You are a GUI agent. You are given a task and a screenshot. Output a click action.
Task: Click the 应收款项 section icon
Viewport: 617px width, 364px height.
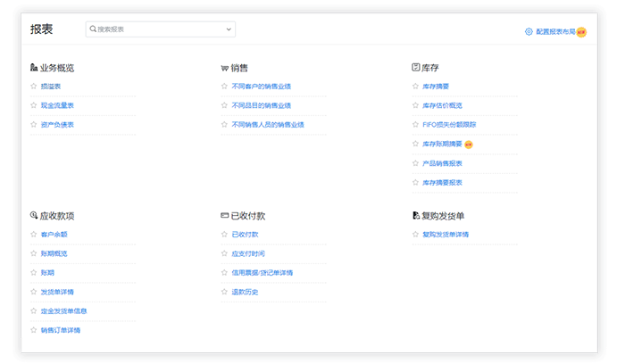34,215
